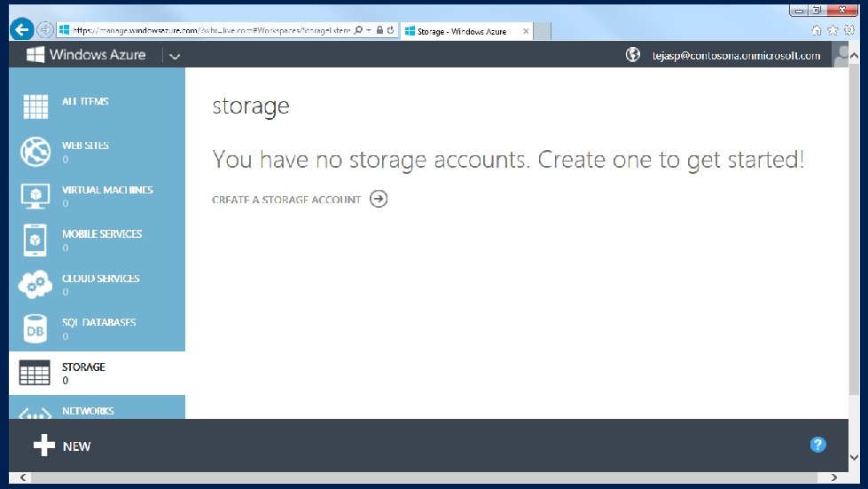Image resolution: width=868 pixels, height=489 pixels.
Task: Click the Mobile Services phone icon
Action: (35, 240)
